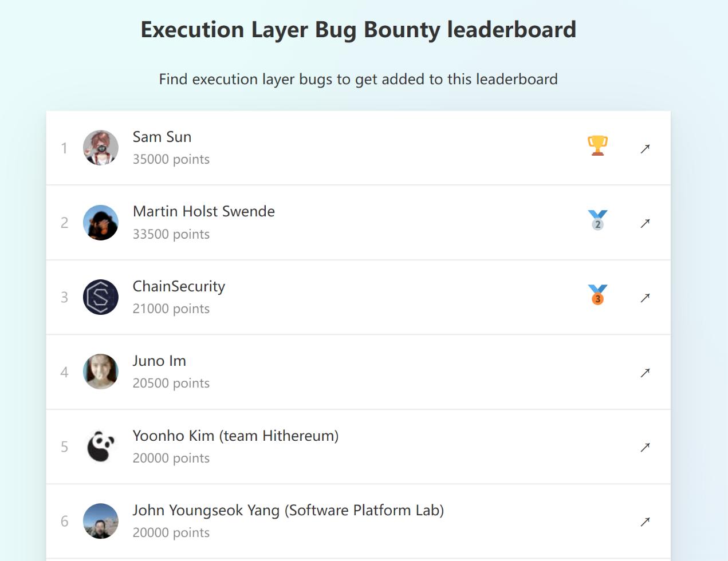Click Sam Sun's profile avatar
This screenshot has height=561, width=728.
pyautogui.click(x=101, y=148)
